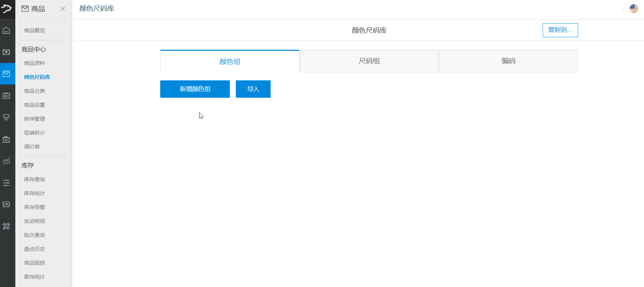Click the 颜色尺码库 title in top bar
The height and width of the screenshot is (287, 644).
[x=97, y=8]
